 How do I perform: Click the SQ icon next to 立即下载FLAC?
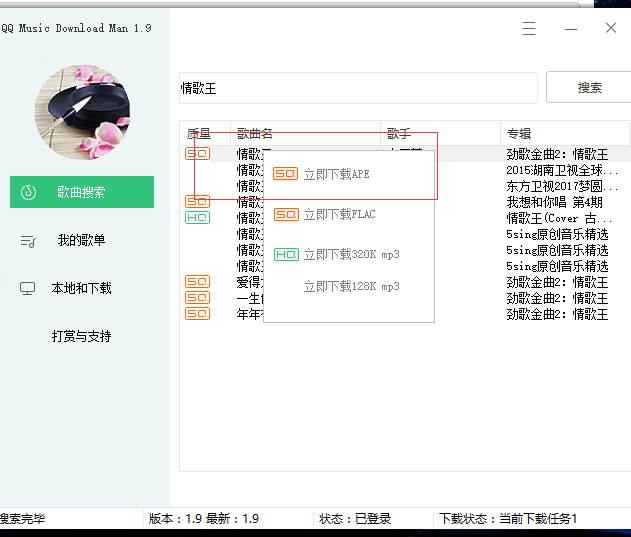286,214
